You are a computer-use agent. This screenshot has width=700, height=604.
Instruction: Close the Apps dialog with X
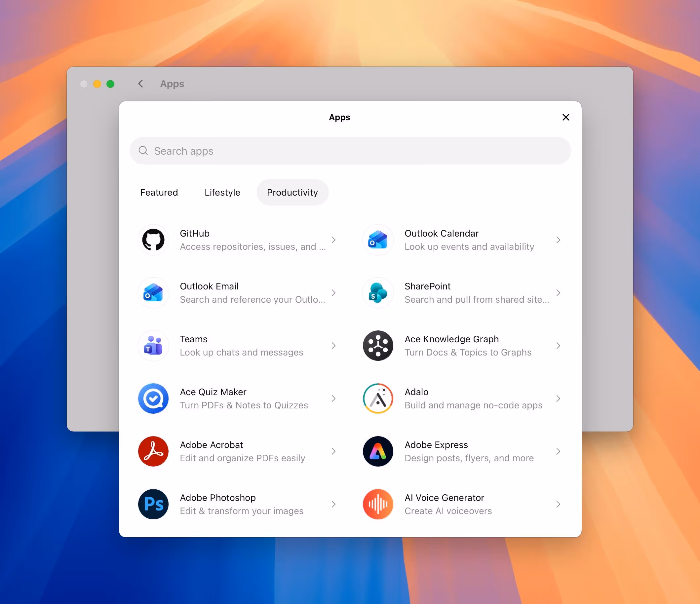click(566, 117)
